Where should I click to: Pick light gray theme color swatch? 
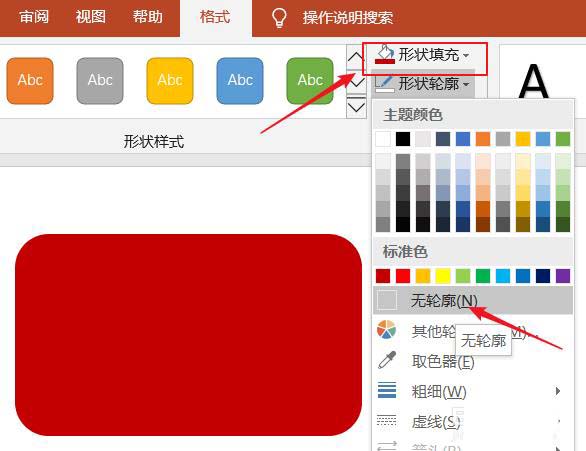tap(423, 139)
